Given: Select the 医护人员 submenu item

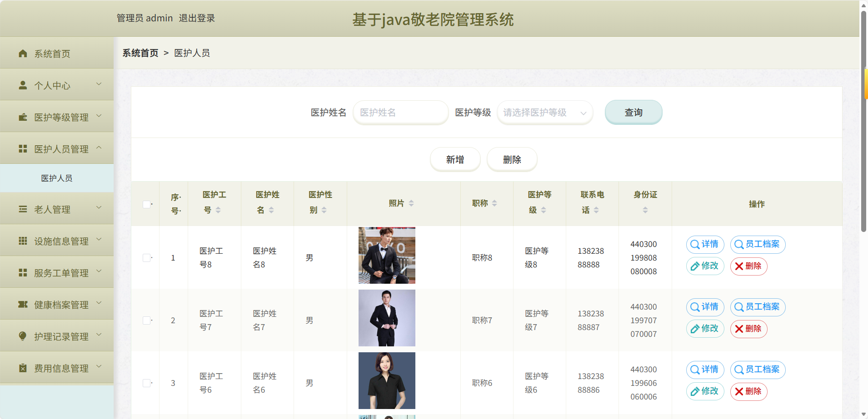Looking at the screenshot, I should (57, 178).
